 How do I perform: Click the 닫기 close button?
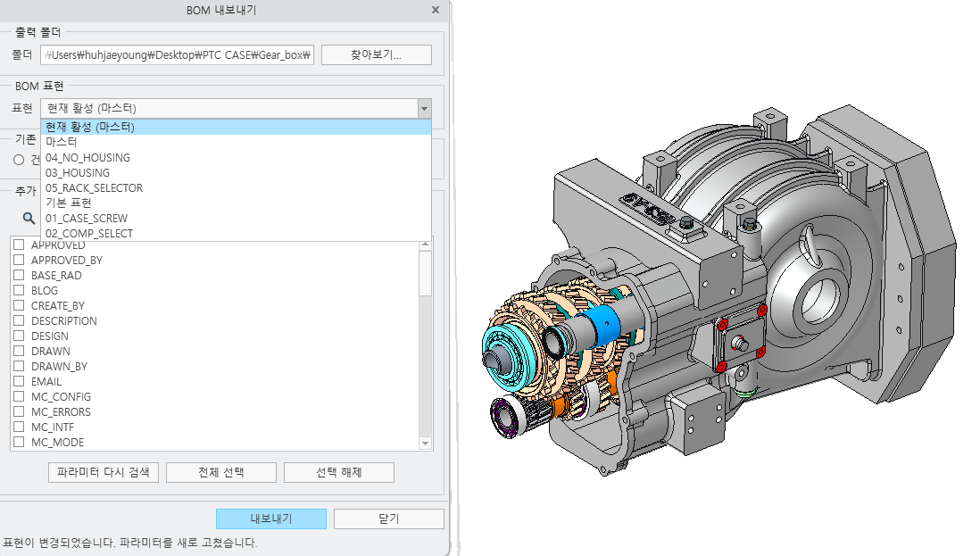pos(389,519)
